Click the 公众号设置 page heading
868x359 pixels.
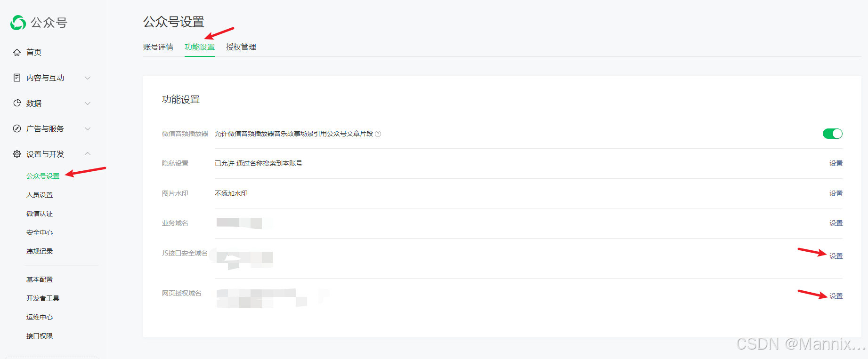point(174,22)
